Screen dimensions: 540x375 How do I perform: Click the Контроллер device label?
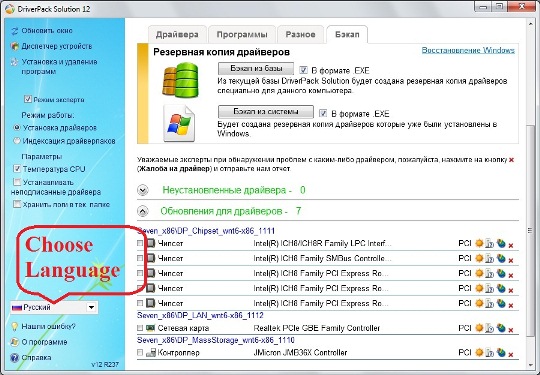tap(178, 353)
